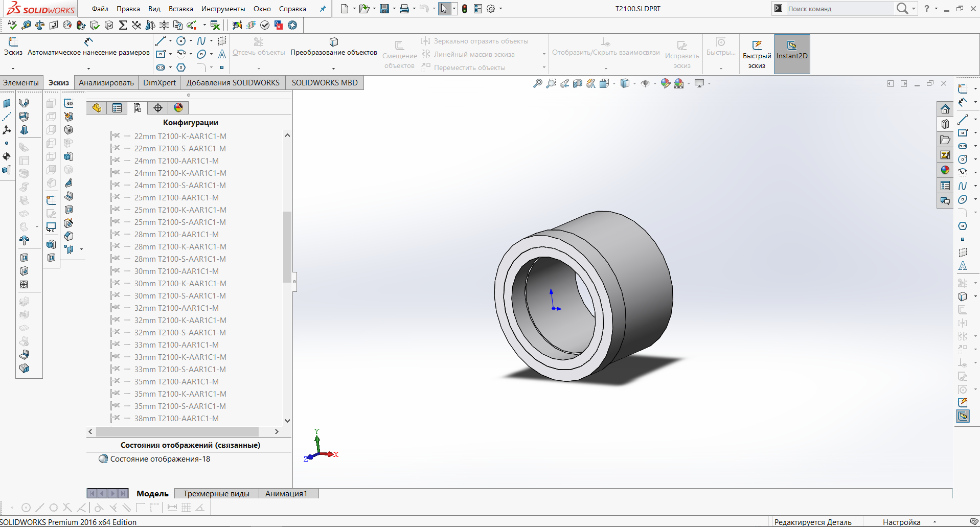980x527 pixels.
Task: Expand Преобразование объектов dropdown arrow
Action: point(333,68)
